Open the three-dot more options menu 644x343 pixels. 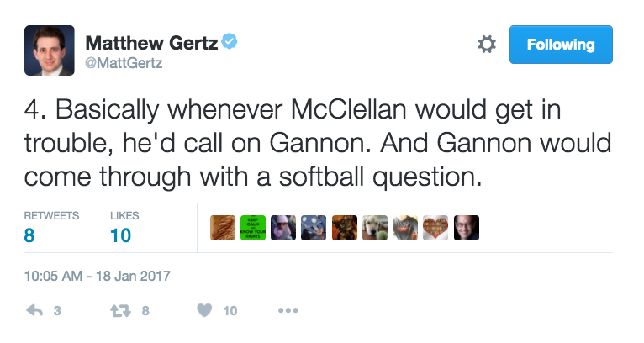click(x=288, y=310)
